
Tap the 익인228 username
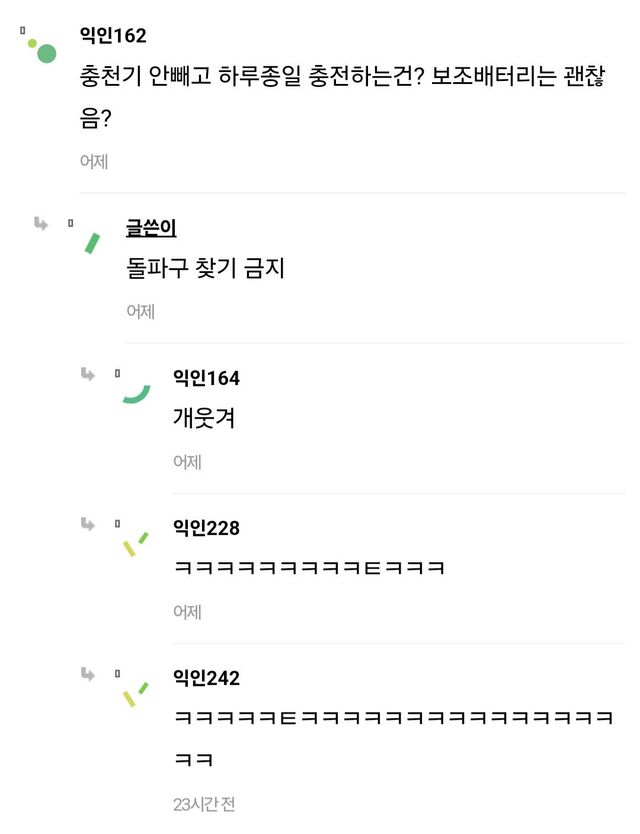(206, 528)
